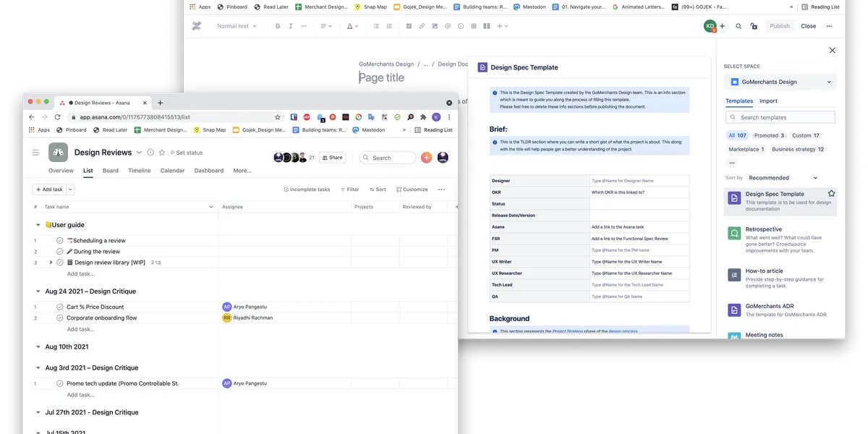Mark Design review library task complete

(x=59, y=263)
